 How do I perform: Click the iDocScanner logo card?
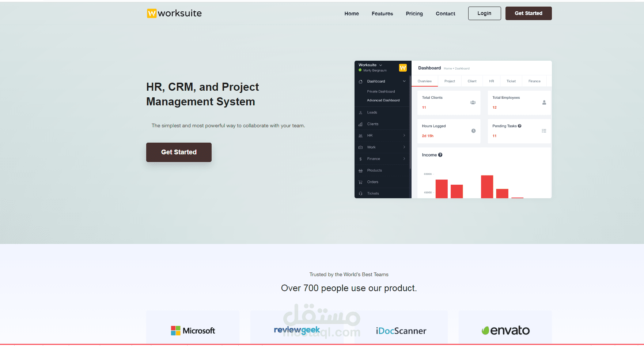point(401,328)
